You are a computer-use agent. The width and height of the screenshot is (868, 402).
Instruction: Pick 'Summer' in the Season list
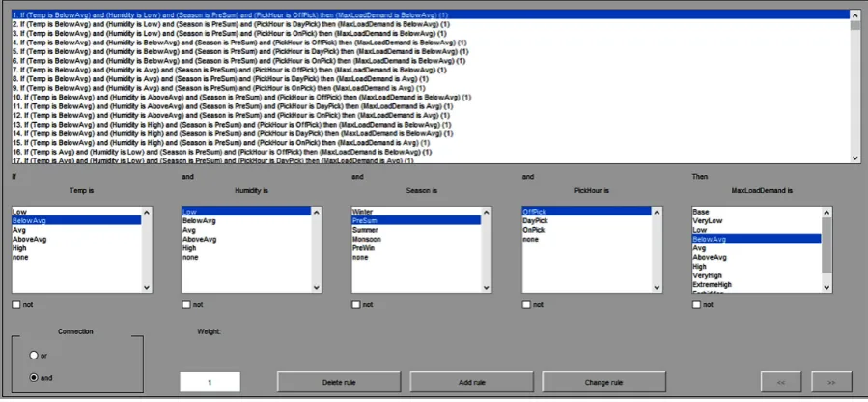[x=417, y=230]
